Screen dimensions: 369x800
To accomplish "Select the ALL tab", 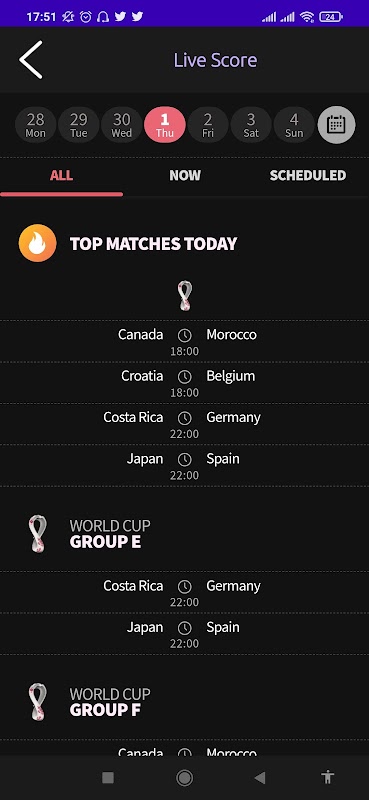I will click(61, 176).
